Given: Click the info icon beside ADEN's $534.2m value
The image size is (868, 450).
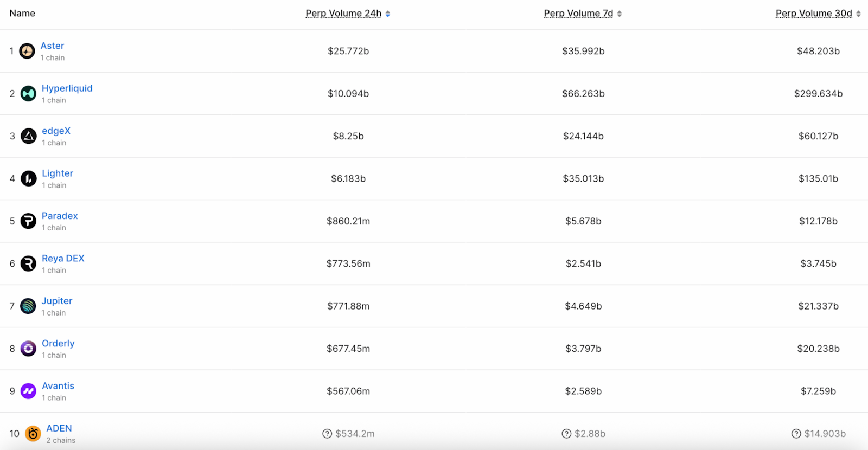Looking at the screenshot, I should point(328,433).
